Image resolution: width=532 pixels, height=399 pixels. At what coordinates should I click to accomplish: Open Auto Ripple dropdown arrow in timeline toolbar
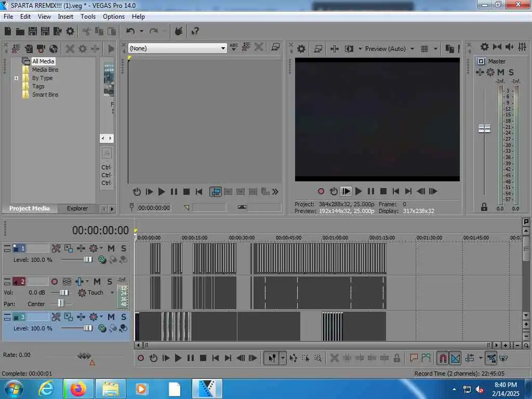[481, 358]
